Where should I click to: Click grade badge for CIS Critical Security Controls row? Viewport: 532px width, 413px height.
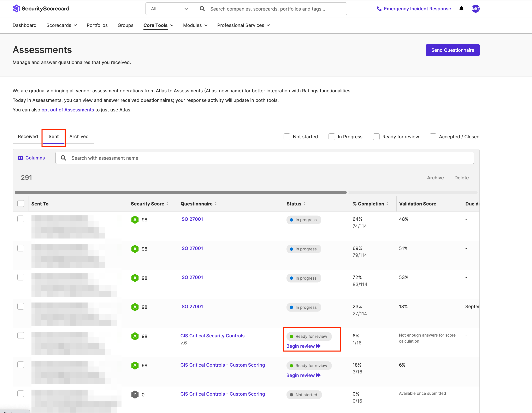coord(135,336)
